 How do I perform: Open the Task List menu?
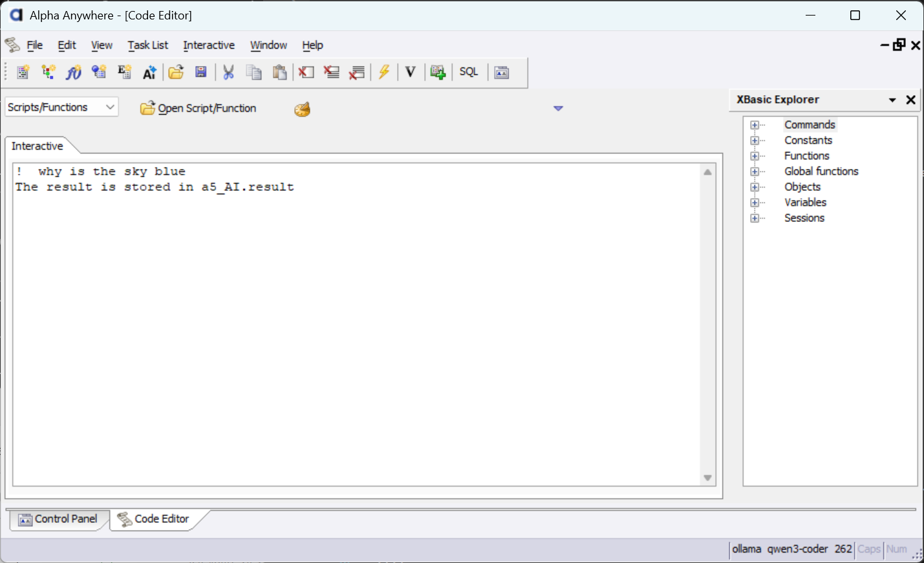point(148,45)
